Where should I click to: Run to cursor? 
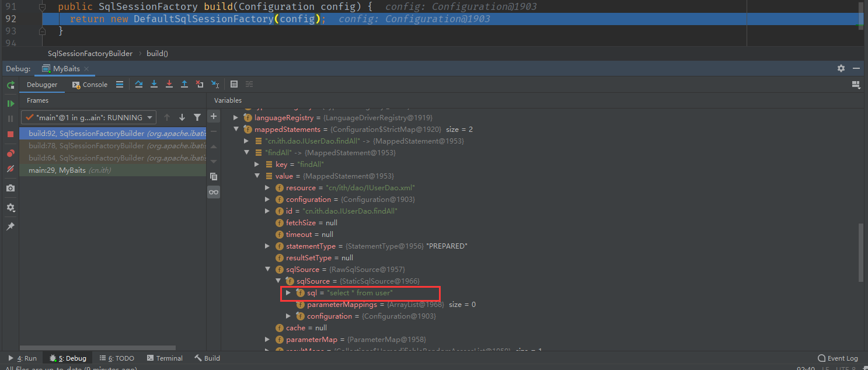pos(215,85)
